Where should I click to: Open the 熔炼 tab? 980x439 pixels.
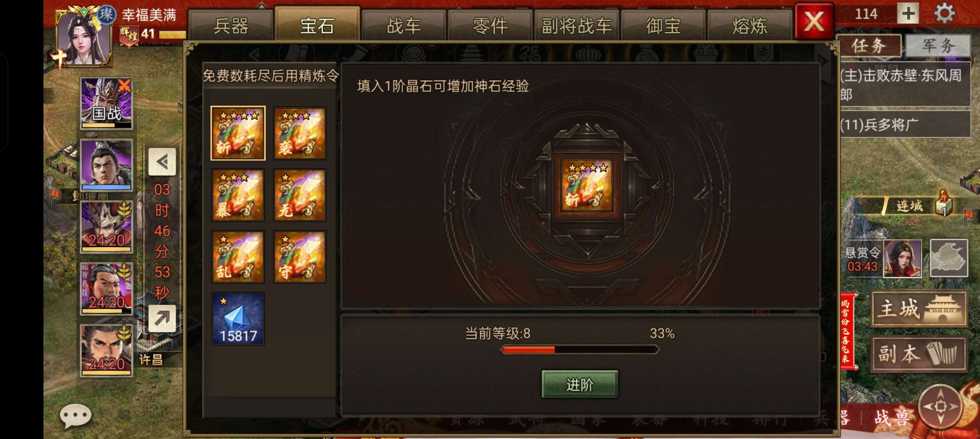(750, 25)
